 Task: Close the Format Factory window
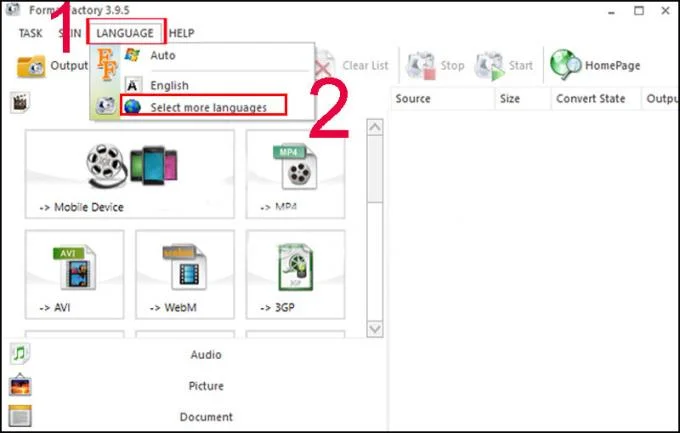(x=666, y=10)
